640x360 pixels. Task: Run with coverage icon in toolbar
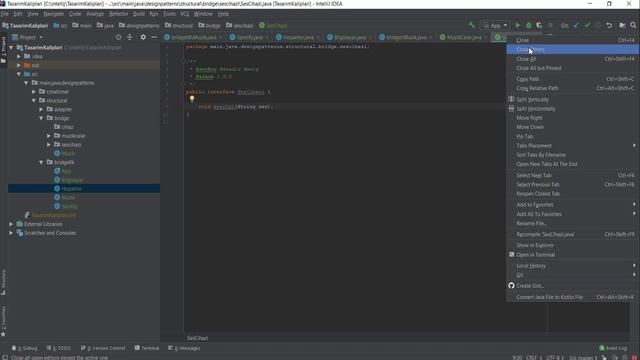click(x=539, y=25)
